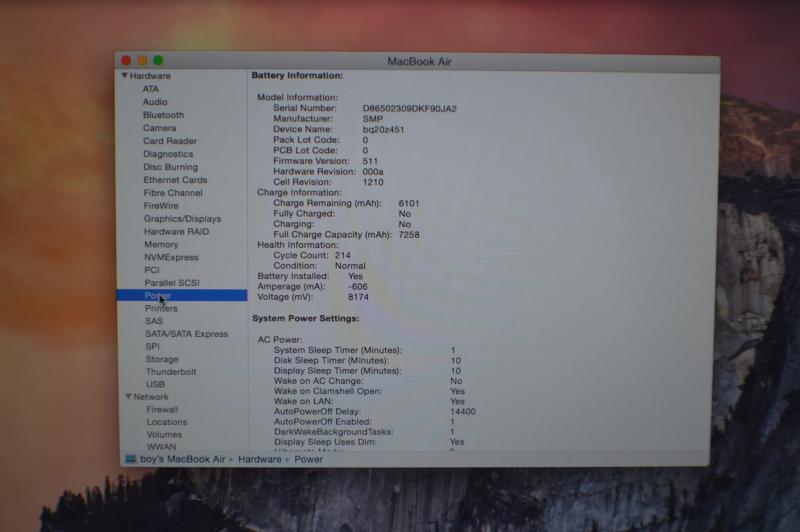
Task: Open the SPI entry
Action: point(153,346)
